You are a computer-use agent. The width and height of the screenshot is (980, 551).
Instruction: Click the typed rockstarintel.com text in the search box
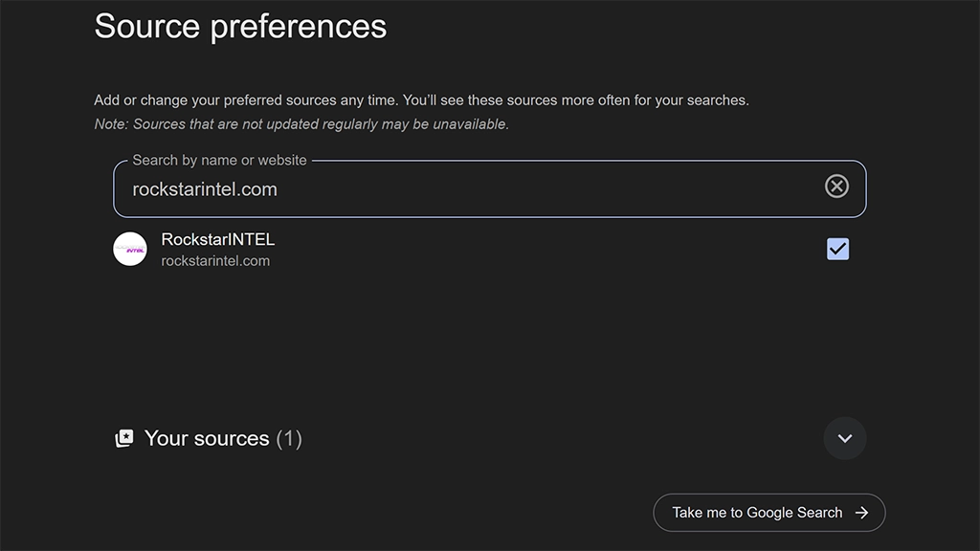tap(205, 189)
